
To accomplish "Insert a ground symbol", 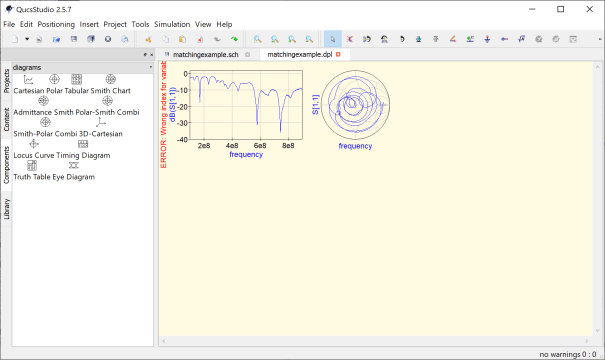I will pyautogui.click(x=487, y=39).
